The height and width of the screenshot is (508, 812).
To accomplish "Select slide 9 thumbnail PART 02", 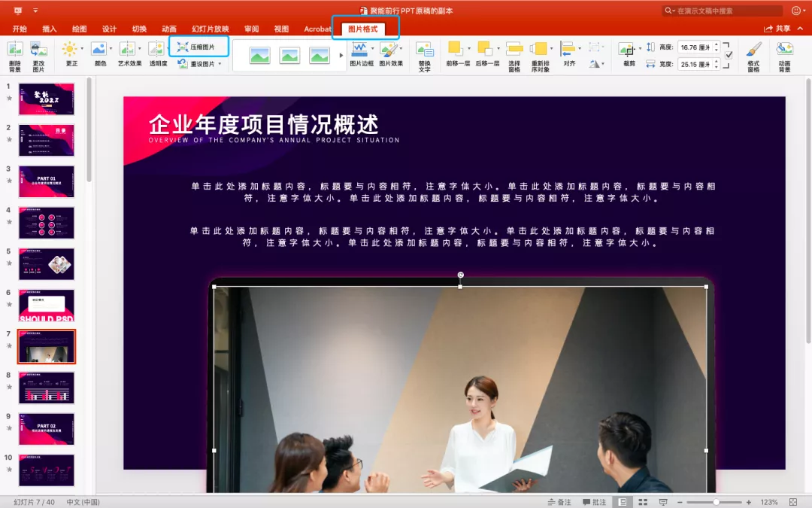I will pyautogui.click(x=46, y=428).
